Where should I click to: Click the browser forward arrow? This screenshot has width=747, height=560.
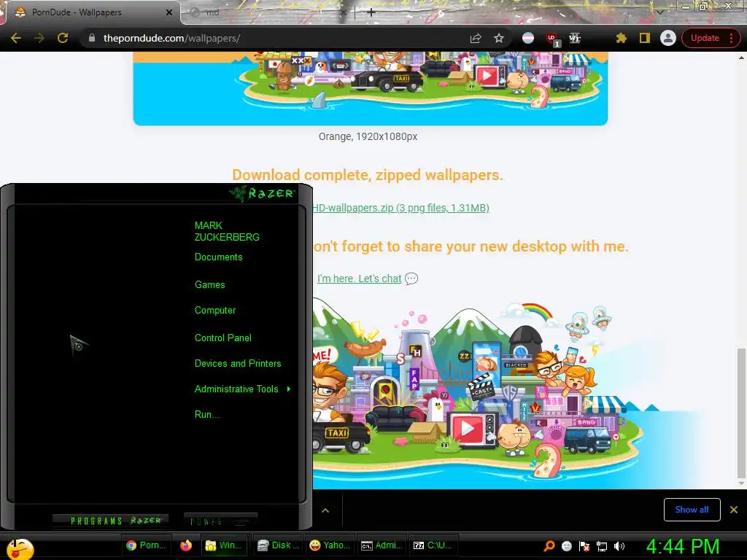coord(39,38)
